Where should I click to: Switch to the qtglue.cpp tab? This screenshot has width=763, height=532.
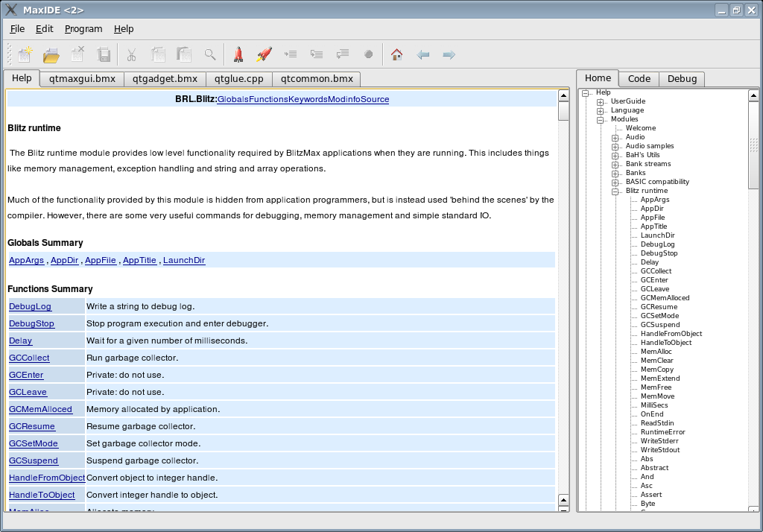239,79
